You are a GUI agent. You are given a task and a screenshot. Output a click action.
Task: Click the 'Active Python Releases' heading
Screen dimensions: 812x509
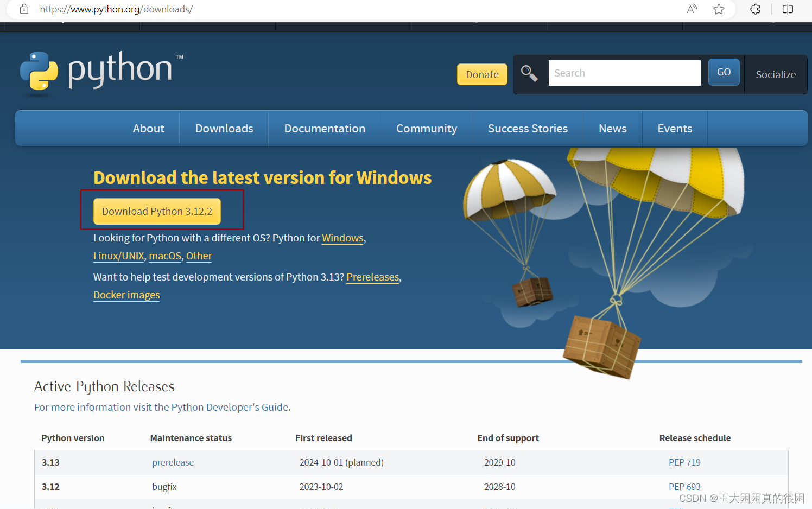tap(104, 386)
